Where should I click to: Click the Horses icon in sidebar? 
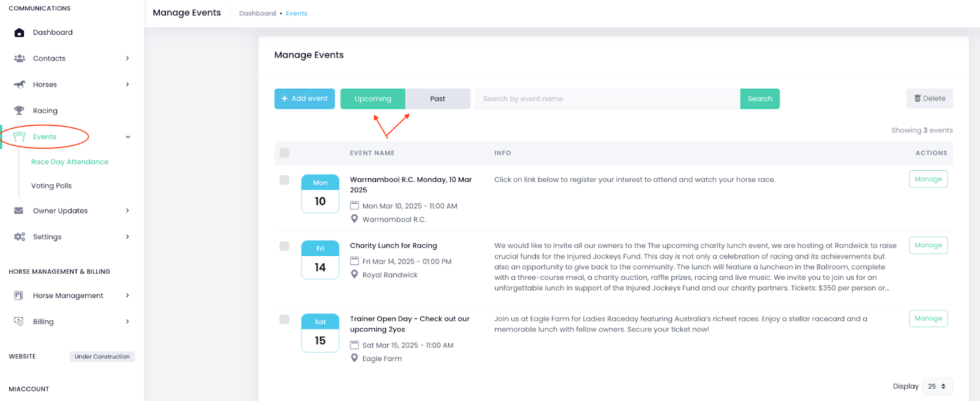(20, 84)
